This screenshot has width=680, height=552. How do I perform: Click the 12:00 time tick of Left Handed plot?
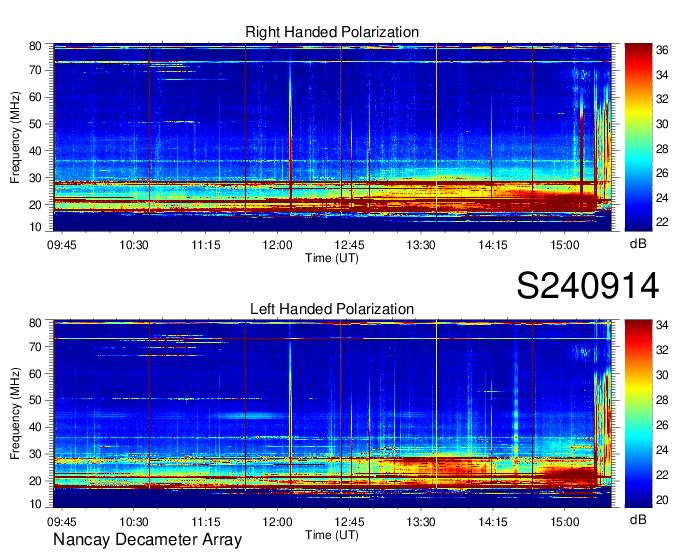(x=277, y=522)
